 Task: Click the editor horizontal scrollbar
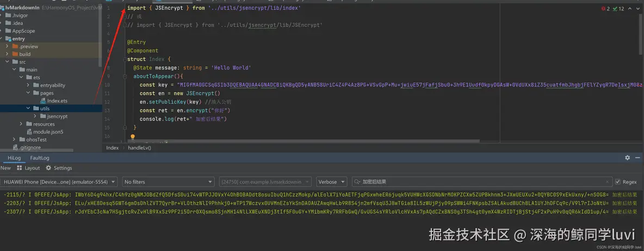click(x=303, y=141)
